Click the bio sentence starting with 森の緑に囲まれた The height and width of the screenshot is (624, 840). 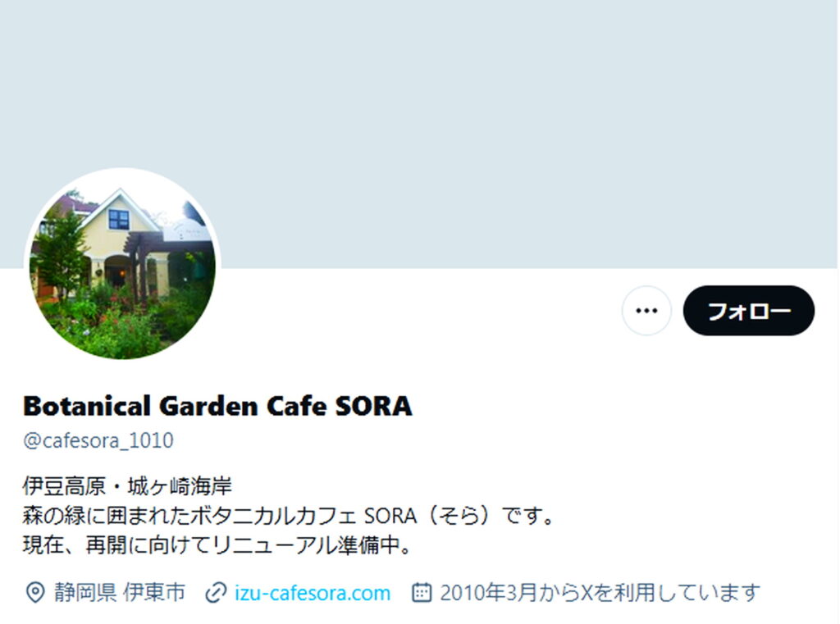288,515
